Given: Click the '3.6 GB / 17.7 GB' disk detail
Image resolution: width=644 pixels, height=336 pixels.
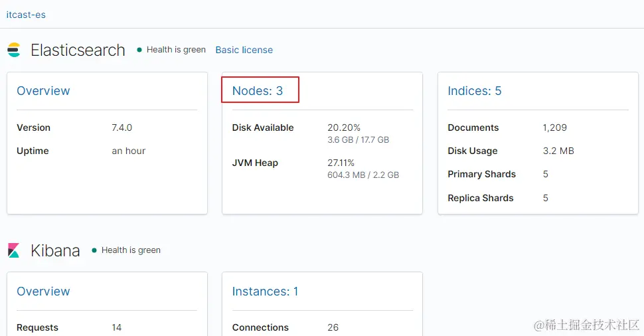Looking at the screenshot, I should (358, 139).
